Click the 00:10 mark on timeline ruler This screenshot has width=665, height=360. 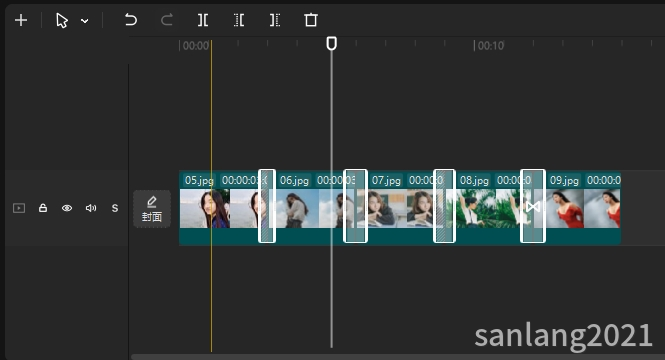pos(491,46)
